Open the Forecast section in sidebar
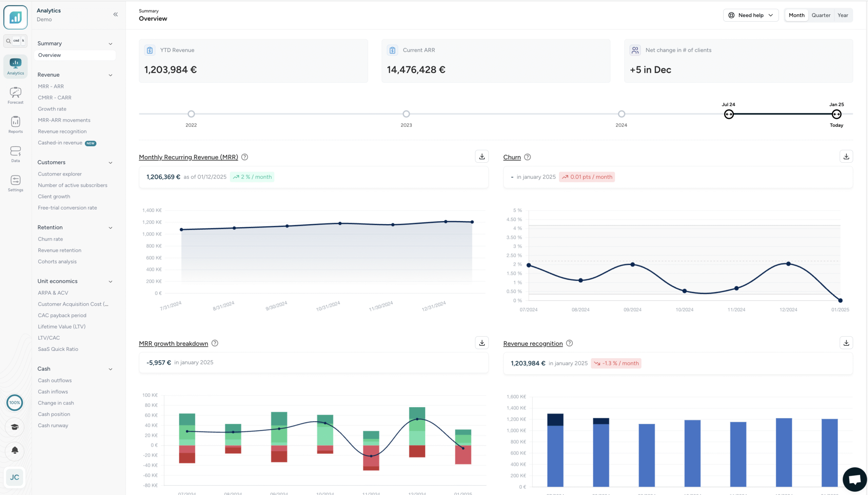868x495 pixels. pyautogui.click(x=15, y=95)
